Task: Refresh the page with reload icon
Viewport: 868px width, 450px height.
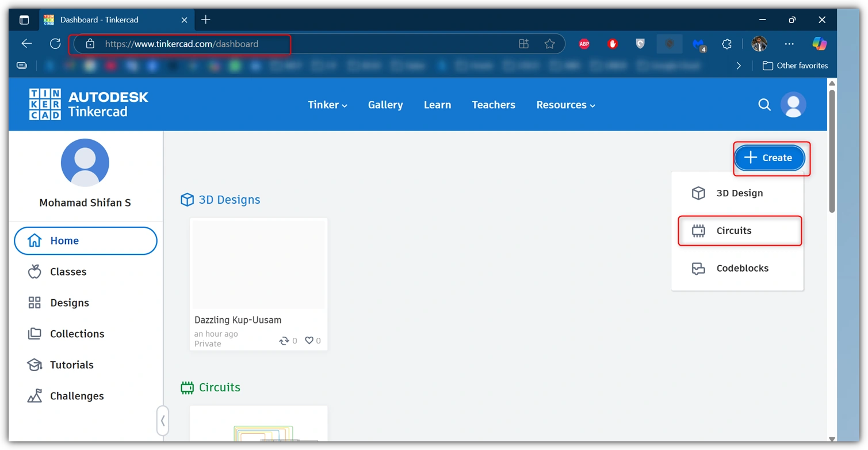Action: (55, 44)
